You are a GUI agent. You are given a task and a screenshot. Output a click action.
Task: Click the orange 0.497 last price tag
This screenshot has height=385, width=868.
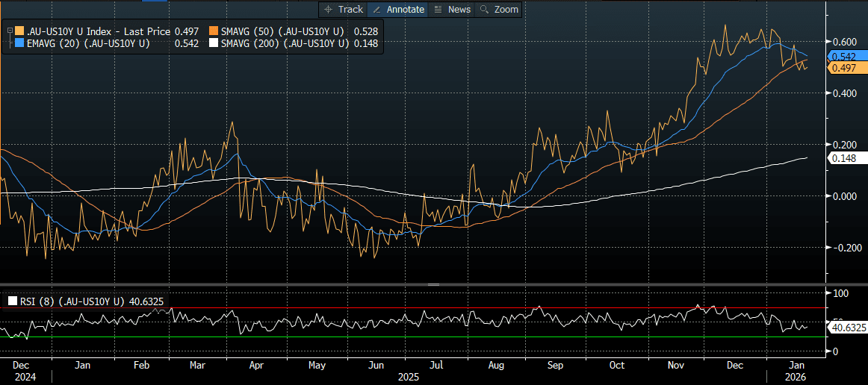843,68
